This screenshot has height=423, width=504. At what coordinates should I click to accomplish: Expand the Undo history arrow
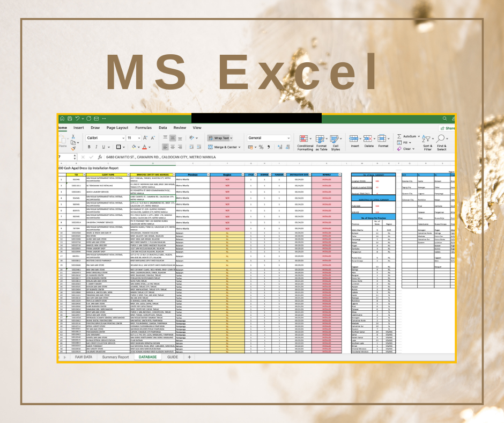(83, 119)
